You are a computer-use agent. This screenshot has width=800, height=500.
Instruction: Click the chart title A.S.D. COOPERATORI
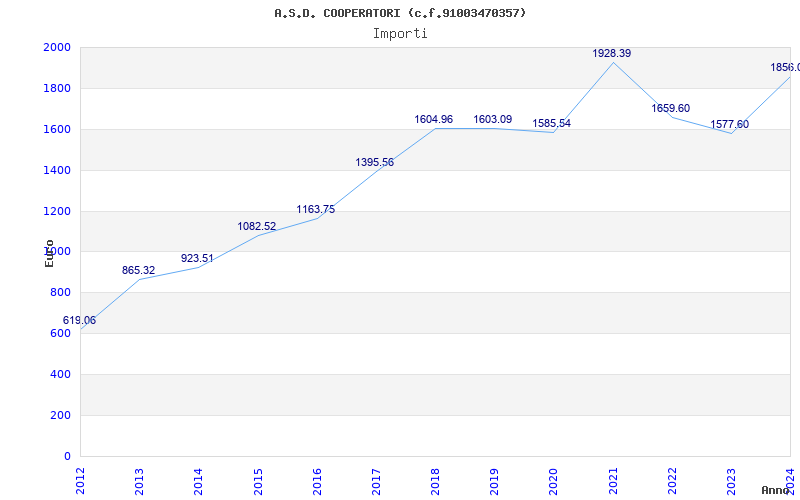(x=400, y=13)
